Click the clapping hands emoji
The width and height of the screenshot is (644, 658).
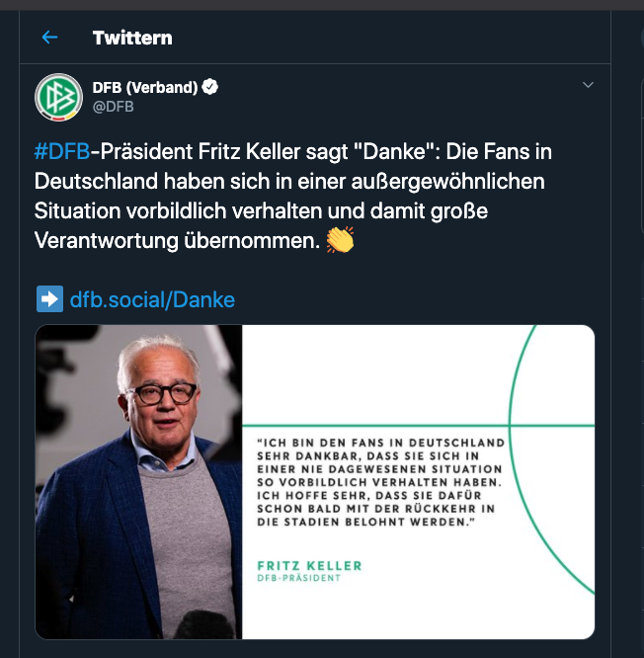coord(340,239)
